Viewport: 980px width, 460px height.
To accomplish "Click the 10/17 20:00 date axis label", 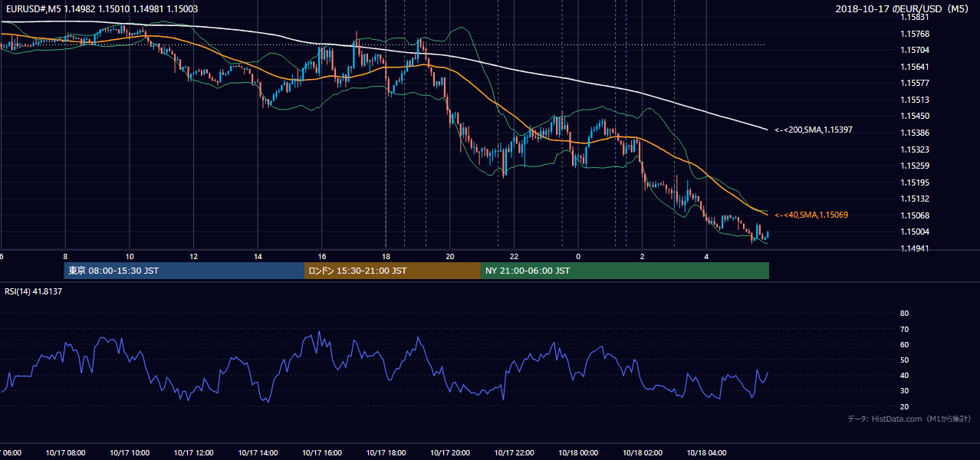I will [x=450, y=452].
